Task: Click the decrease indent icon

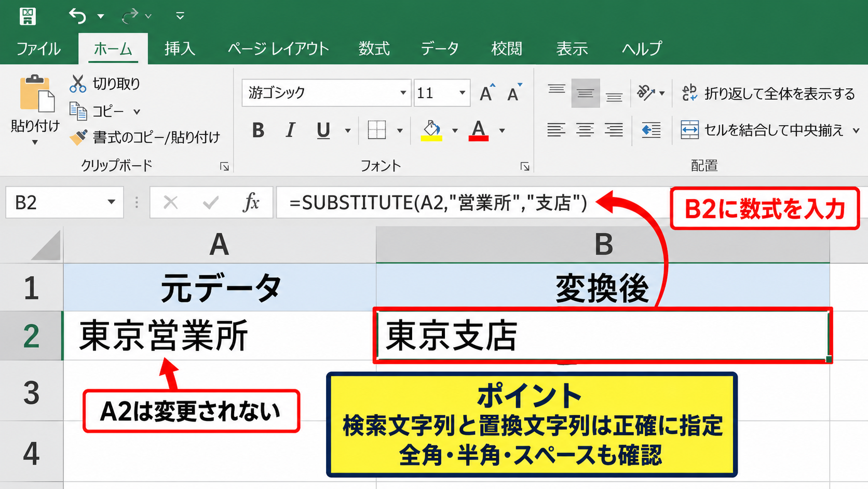Action: click(x=651, y=130)
